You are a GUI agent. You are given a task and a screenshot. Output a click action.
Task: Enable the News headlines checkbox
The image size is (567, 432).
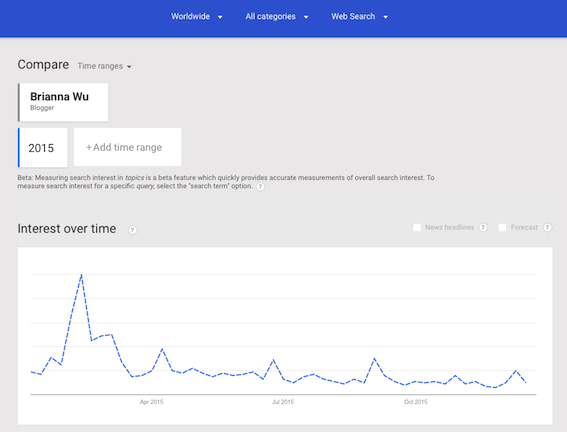coord(417,227)
